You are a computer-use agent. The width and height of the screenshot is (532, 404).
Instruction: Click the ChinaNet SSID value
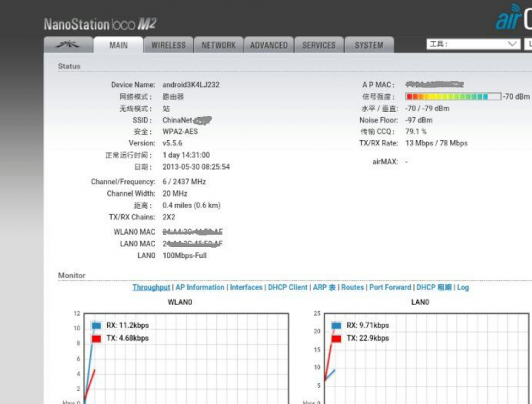pos(187,120)
